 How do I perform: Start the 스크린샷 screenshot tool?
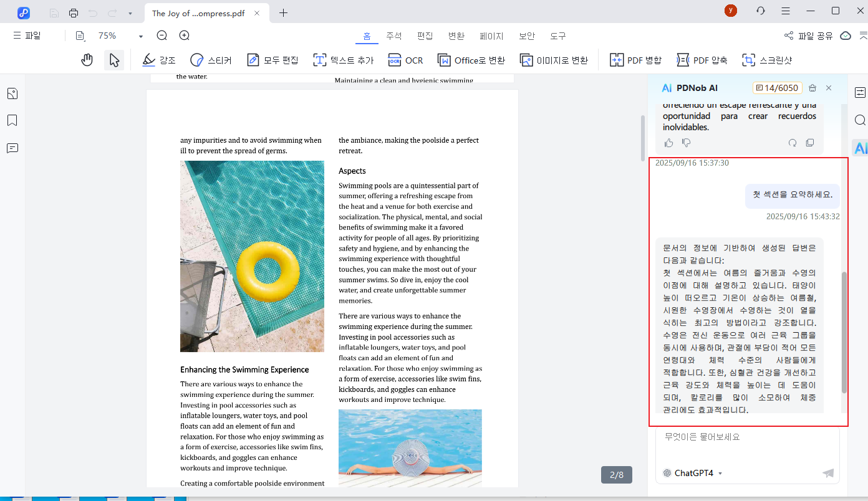tap(766, 60)
